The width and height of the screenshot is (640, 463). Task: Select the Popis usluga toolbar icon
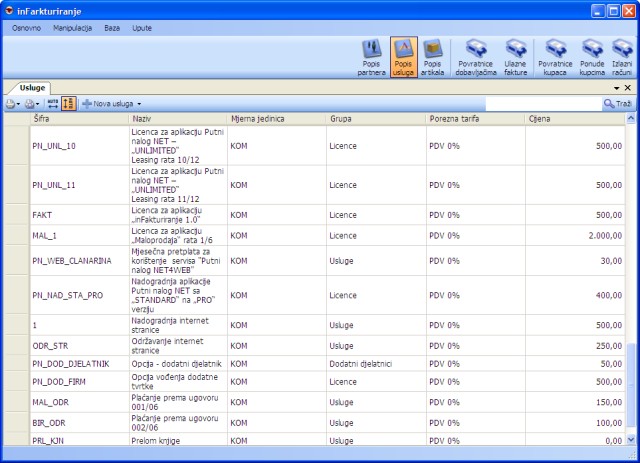pyautogui.click(x=403, y=57)
